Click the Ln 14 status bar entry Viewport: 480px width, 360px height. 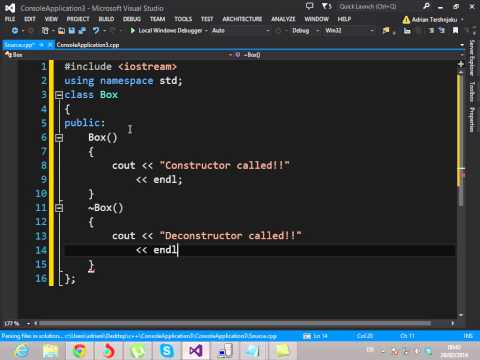(320, 336)
